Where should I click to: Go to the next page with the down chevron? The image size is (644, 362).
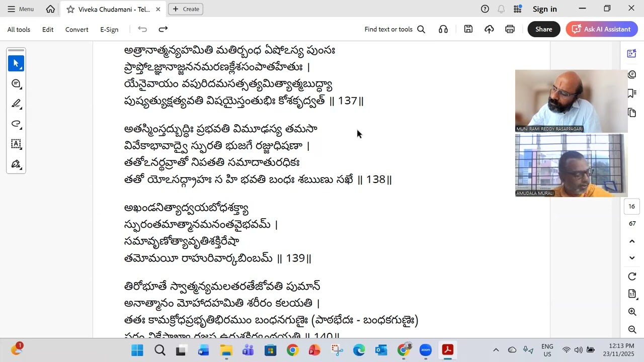click(632, 258)
